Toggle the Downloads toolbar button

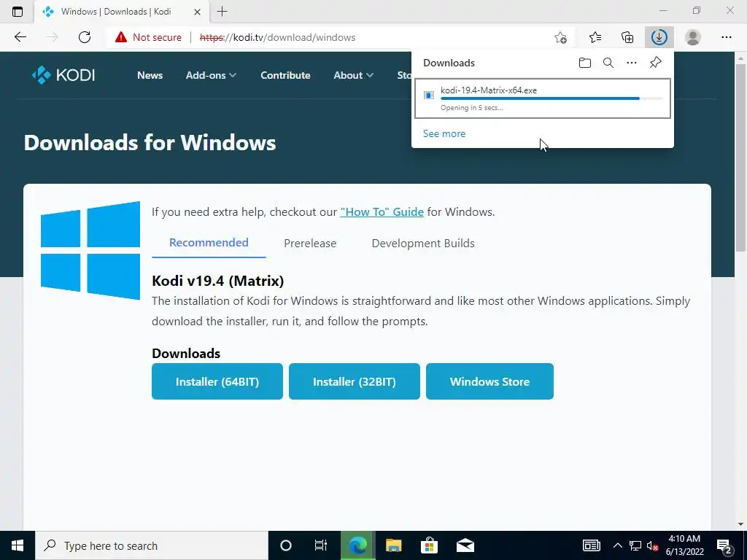pyautogui.click(x=659, y=37)
